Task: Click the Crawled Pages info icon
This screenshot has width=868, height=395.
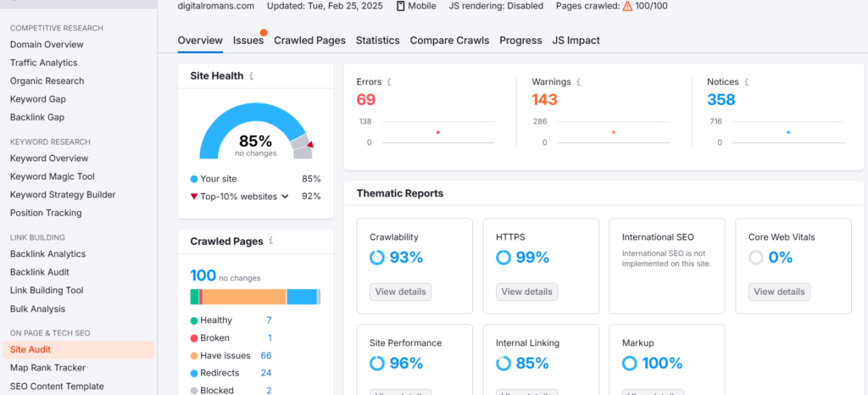Action: (x=270, y=241)
